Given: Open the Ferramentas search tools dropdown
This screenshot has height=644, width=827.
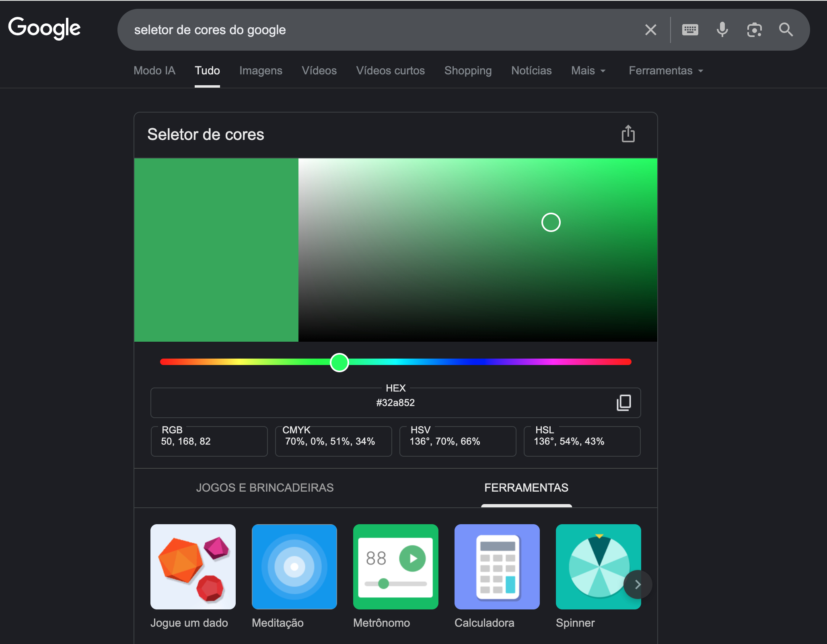Looking at the screenshot, I should click(666, 71).
